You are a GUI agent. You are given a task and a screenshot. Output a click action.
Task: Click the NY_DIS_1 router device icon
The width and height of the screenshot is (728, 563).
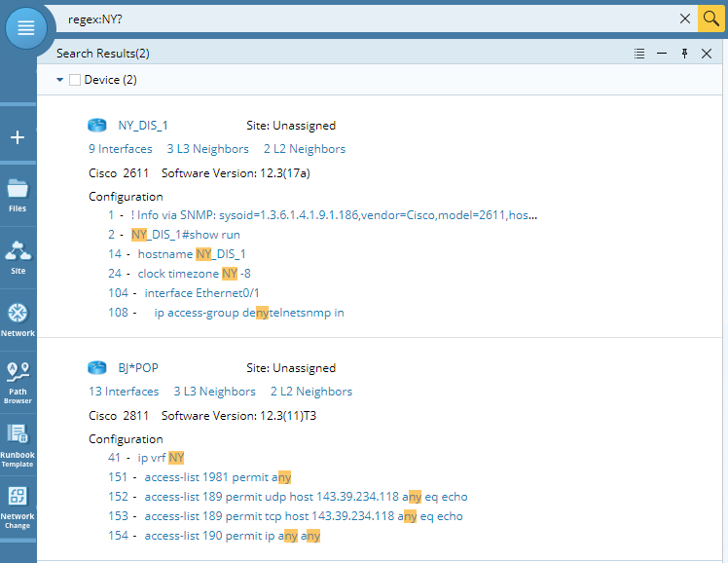click(97, 125)
